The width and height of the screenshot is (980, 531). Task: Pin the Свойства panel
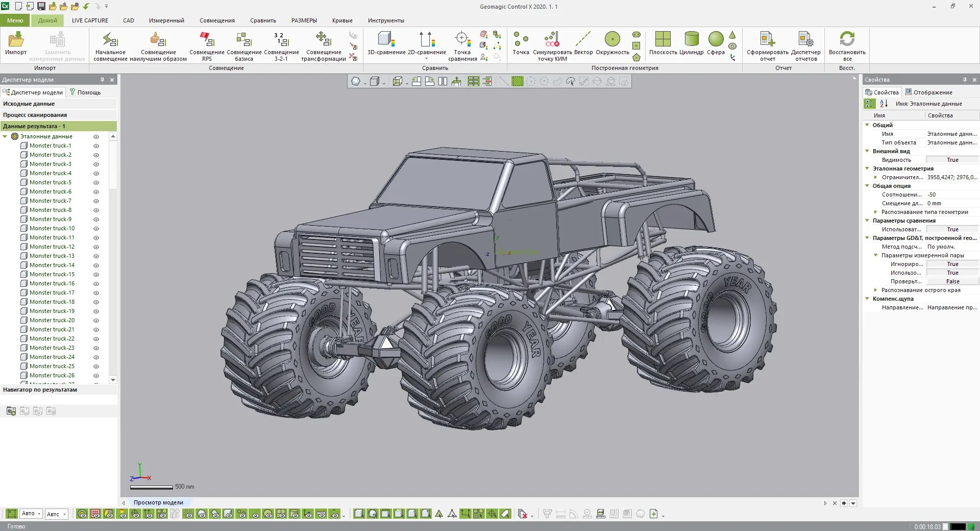(x=965, y=80)
